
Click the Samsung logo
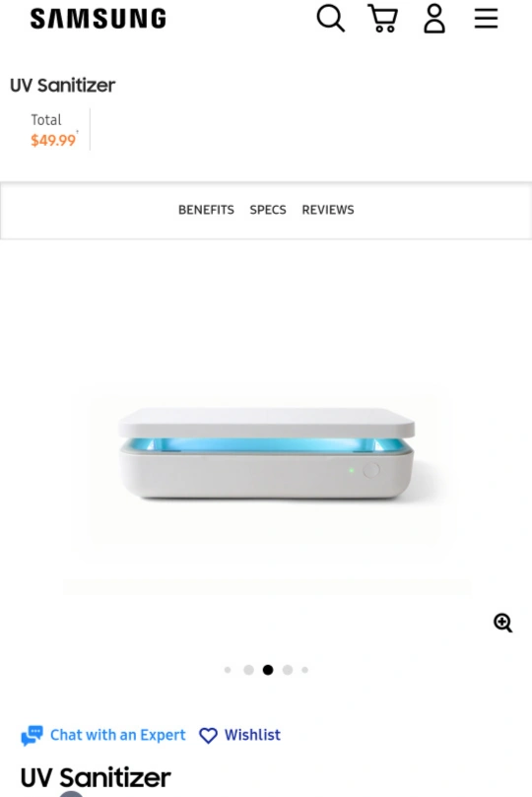(x=99, y=19)
